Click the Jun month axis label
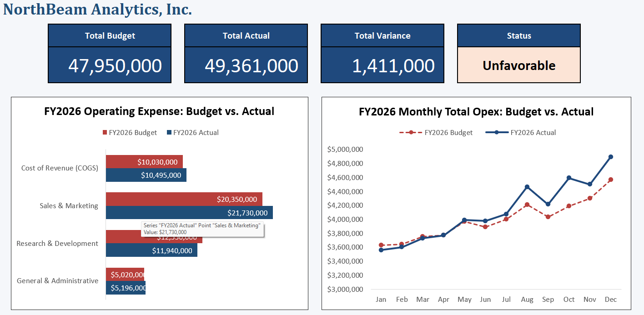This screenshot has width=644, height=315. (x=485, y=299)
